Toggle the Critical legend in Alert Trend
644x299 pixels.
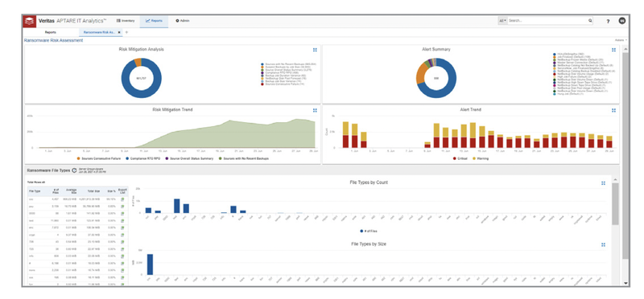point(460,158)
